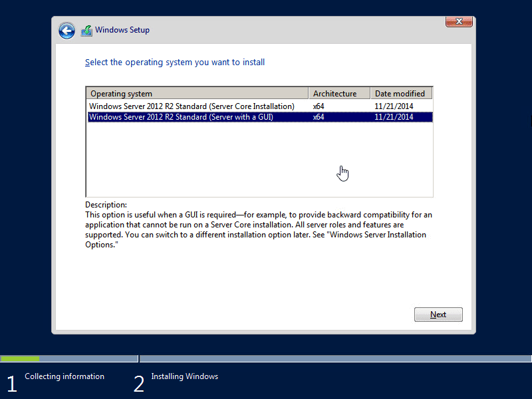Screen dimensions: 532x399
Task: Click the Select the operating system heading
Action: (175, 62)
